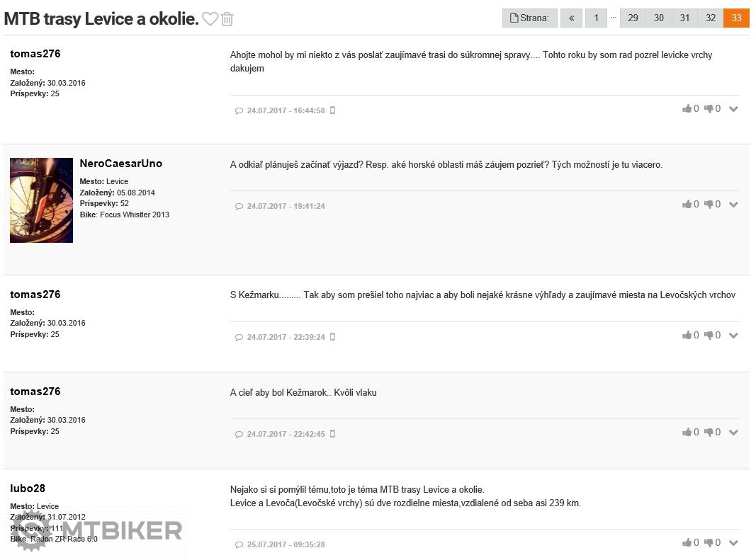The image size is (756, 560).
Task: Click comment bubble icon on the 16:44:58 post
Action: tap(239, 111)
